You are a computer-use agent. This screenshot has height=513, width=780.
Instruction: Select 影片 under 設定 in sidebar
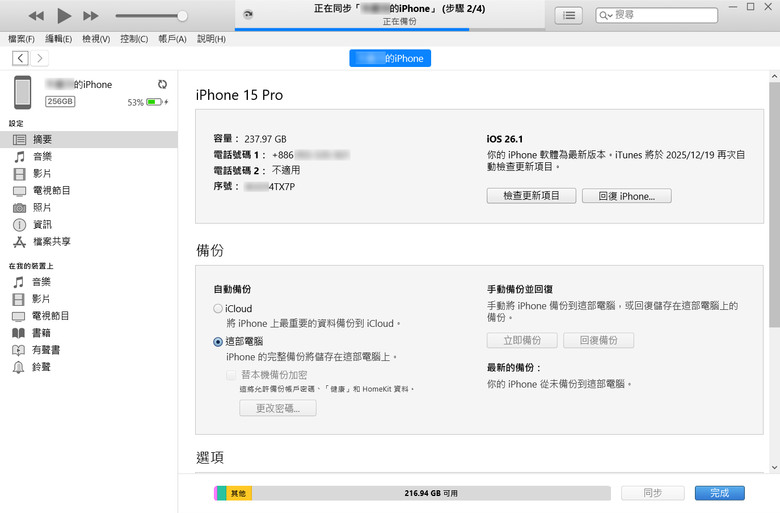point(89,174)
